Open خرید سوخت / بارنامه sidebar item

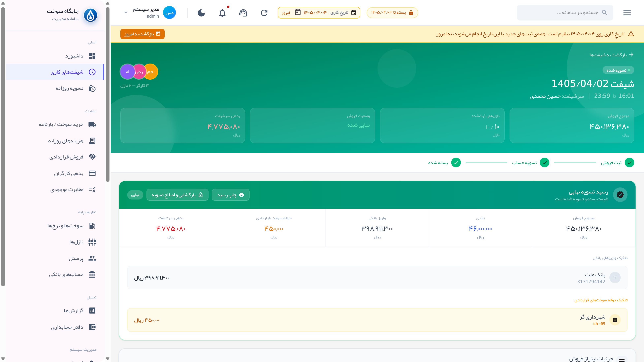tap(55, 124)
